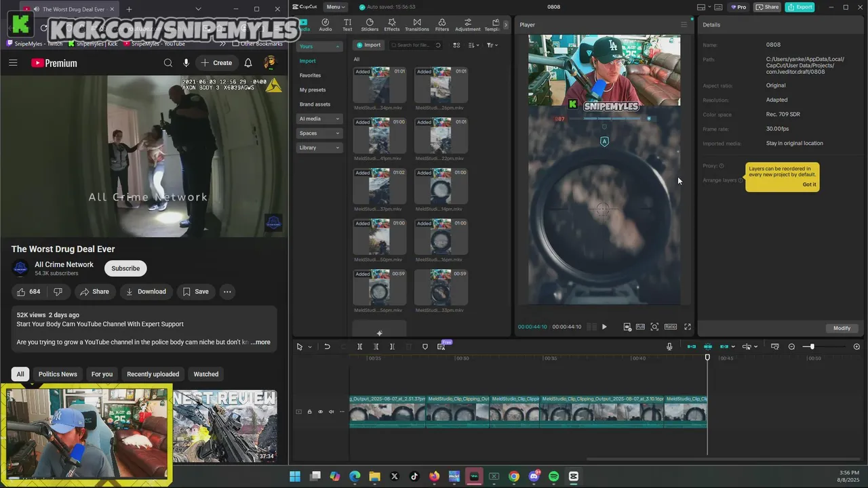868x488 pixels.
Task: Click the preview zoom-to-fit icon
Action: click(x=654, y=327)
